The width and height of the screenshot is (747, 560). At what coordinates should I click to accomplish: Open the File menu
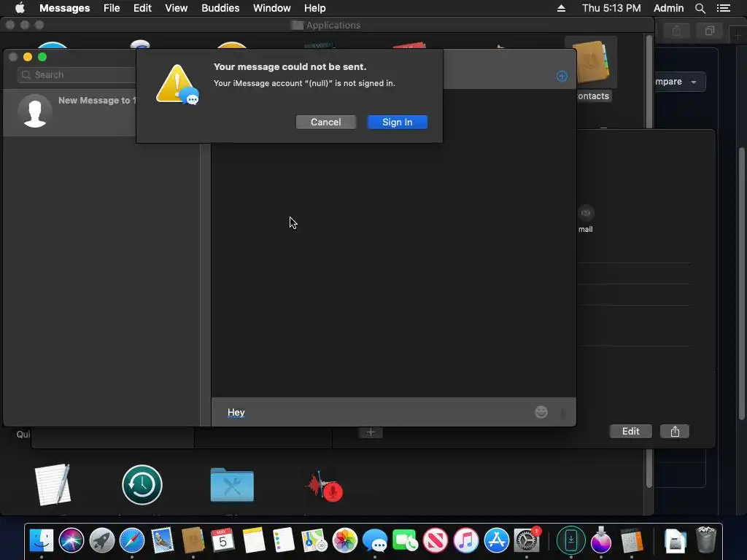tap(112, 8)
